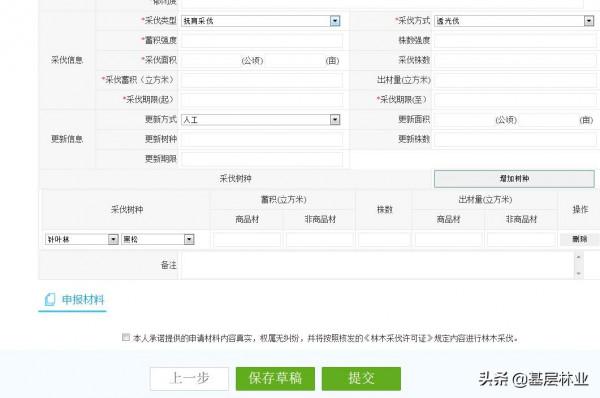The image size is (600, 398).
Task: Click the 上一步 button
Action: pos(189,378)
